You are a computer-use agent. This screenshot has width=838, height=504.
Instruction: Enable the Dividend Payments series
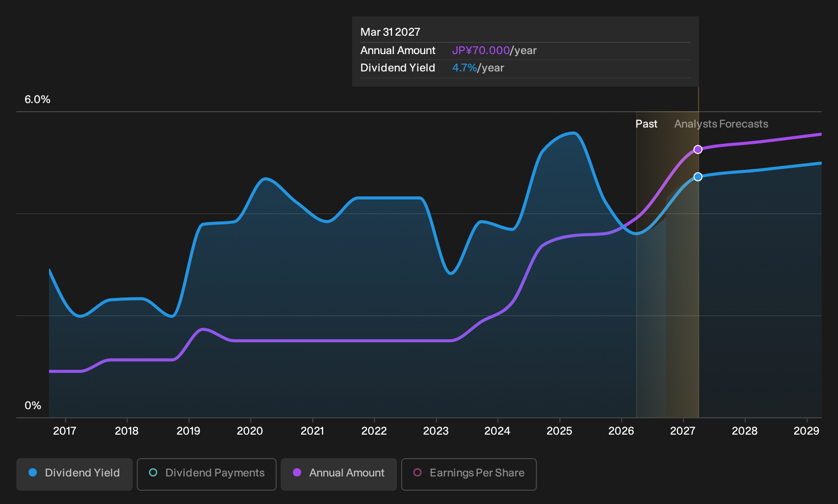click(x=207, y=474)
